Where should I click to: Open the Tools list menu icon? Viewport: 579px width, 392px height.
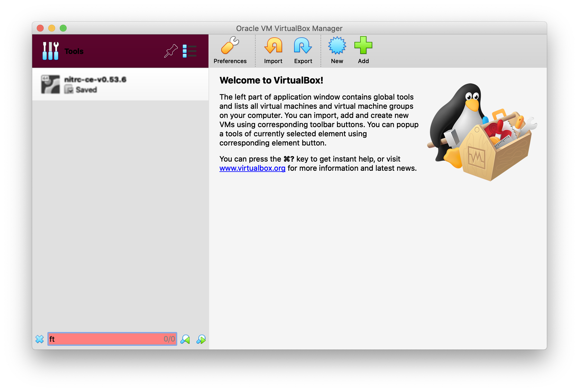[x=190, y=51]
